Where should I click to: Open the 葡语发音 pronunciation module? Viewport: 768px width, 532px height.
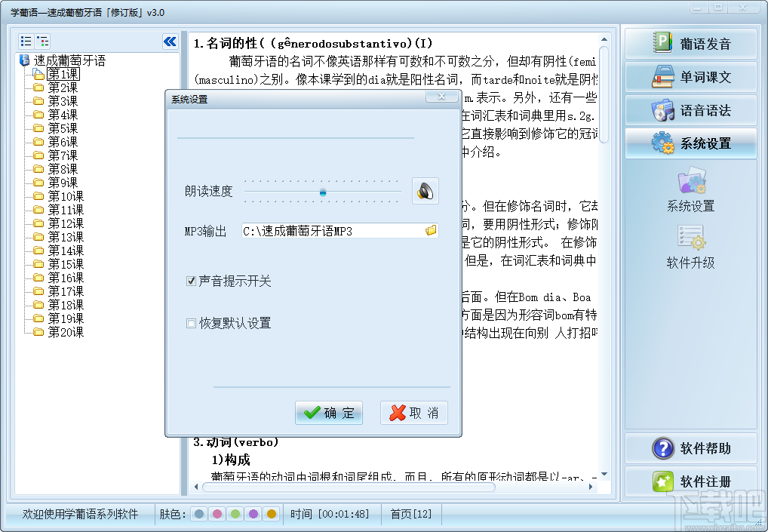point(690,43)
